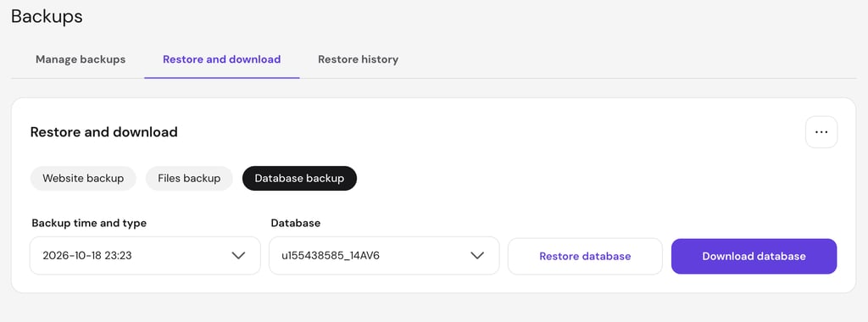
Task: Open the backup time 2026-10-18 23:23 dropdown
Action: tap(145, 256)
